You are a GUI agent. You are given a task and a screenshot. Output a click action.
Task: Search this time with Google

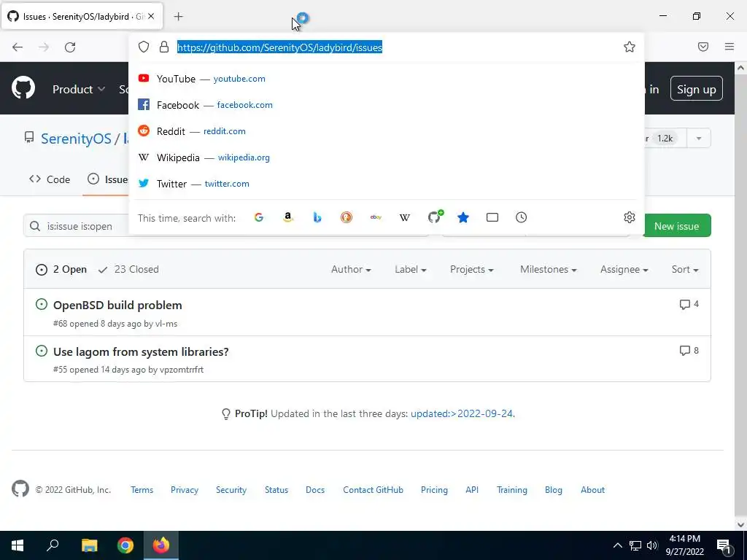tap(259, 217)
